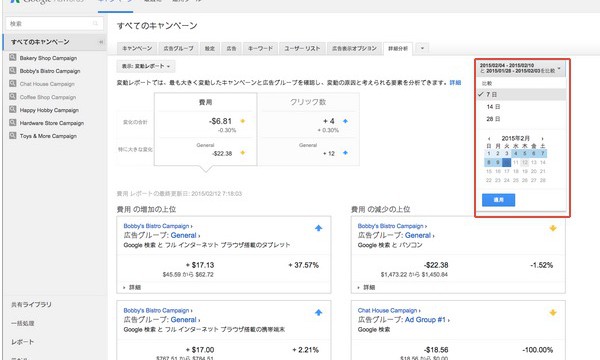Open the extra tabs dropdown arrow after 詳細分析
600x360 pixels.
pos(422,48)
